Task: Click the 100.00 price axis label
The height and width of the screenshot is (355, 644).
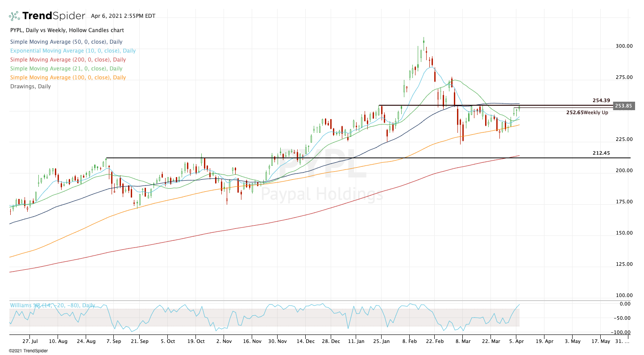Action: [x=624, y=295]
